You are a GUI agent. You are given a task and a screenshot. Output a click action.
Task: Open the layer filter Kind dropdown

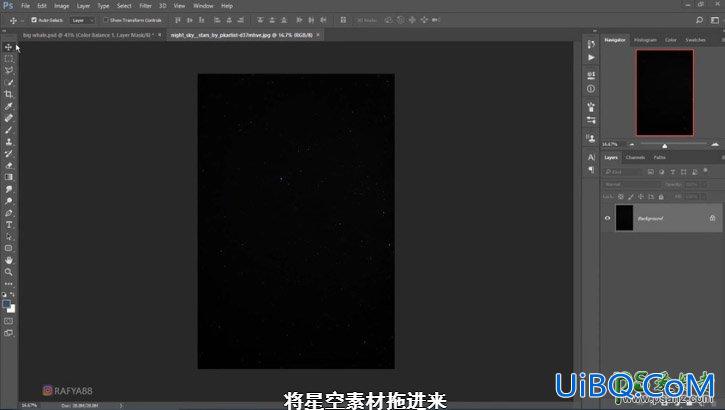pos(623,172)
